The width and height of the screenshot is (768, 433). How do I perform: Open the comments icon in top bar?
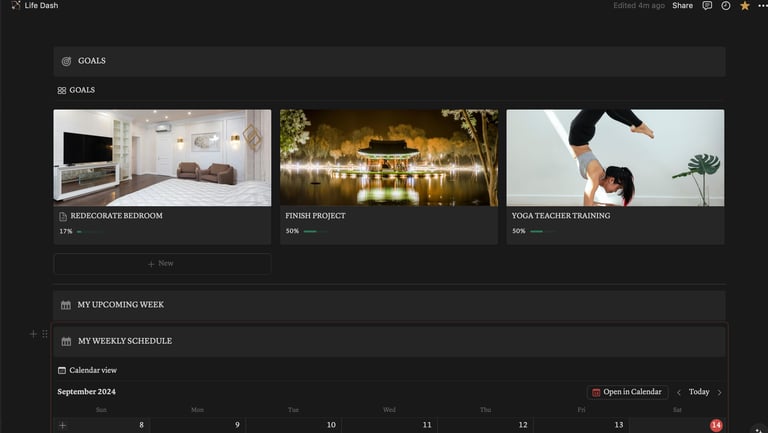[x=707, y=6]
